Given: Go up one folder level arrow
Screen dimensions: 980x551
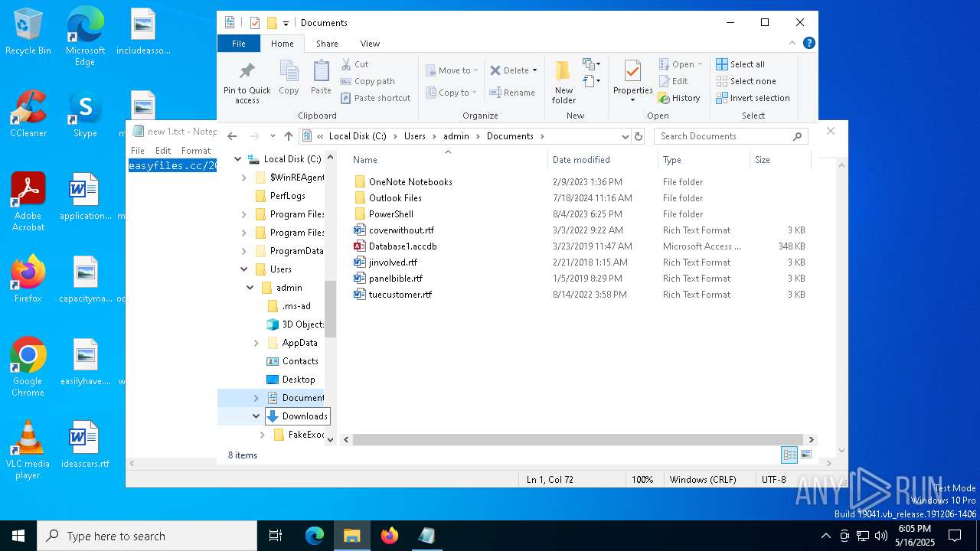Looking at the screenshot, I should point(288,136).
